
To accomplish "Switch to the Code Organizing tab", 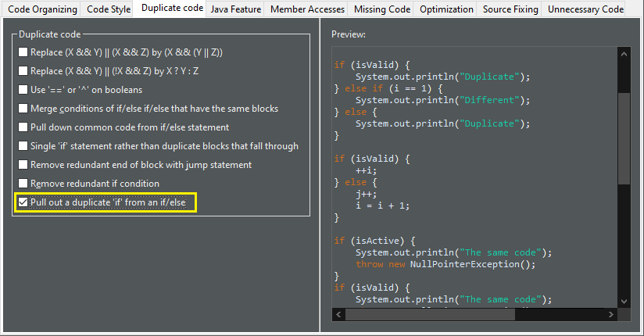I will pyautogui.click(x=42, y=9).
